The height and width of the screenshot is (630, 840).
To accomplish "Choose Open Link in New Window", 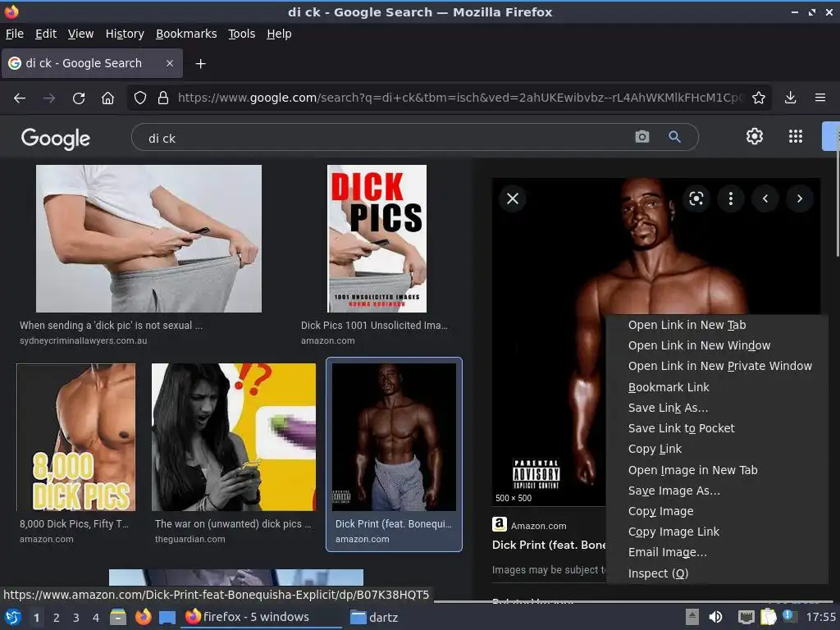I will coord(717,345).
